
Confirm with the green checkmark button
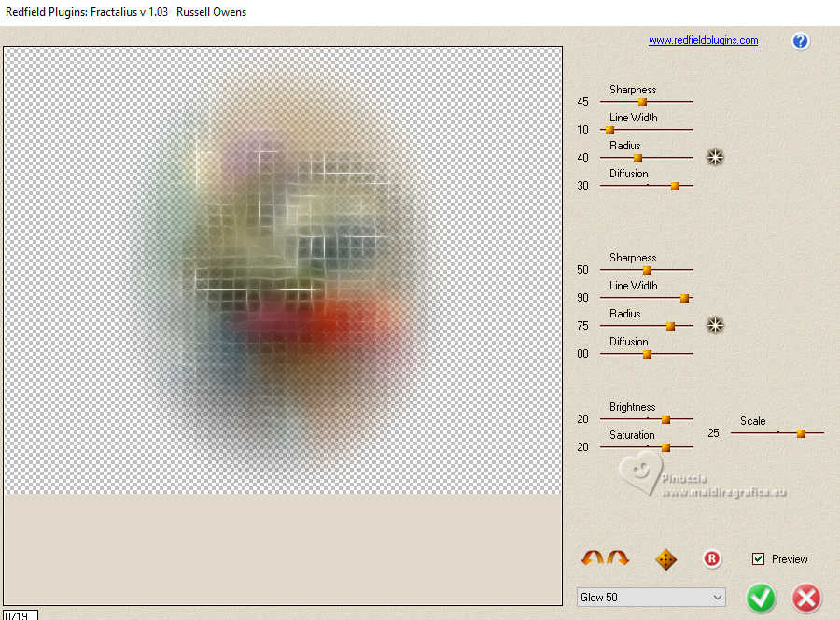[761, 598]
